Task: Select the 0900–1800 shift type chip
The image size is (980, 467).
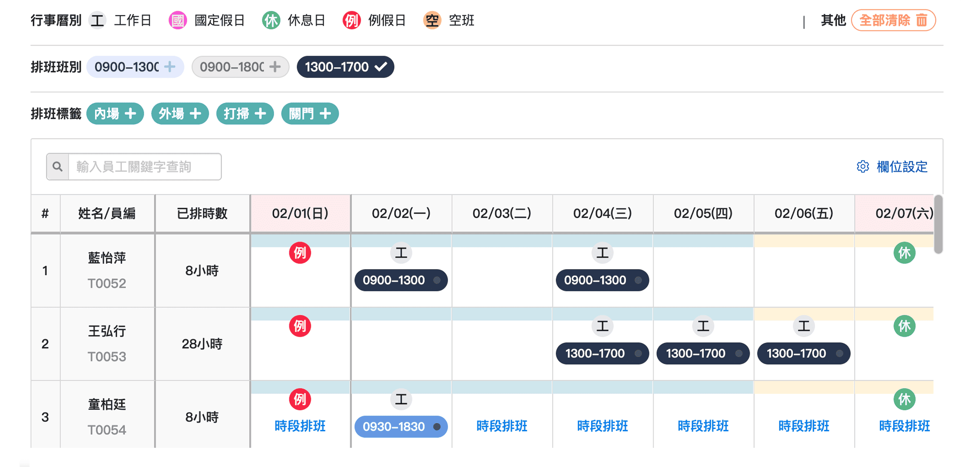Action: click(x=240, y=67)
